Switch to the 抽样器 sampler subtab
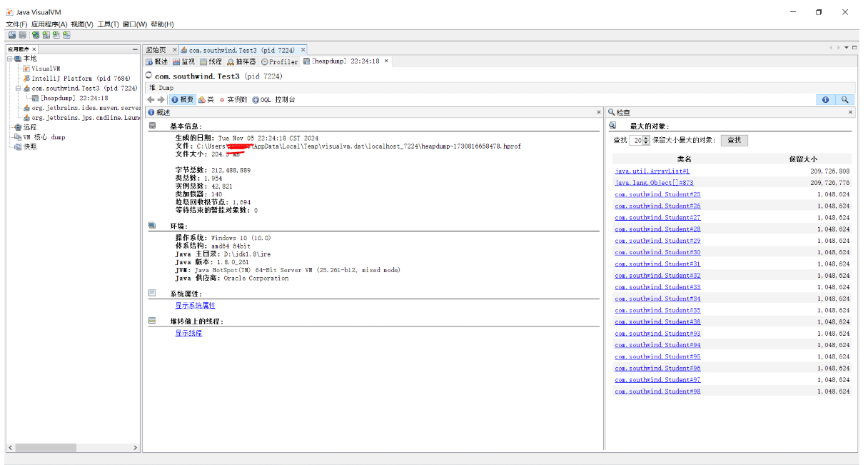 click(x=241, y=62)
